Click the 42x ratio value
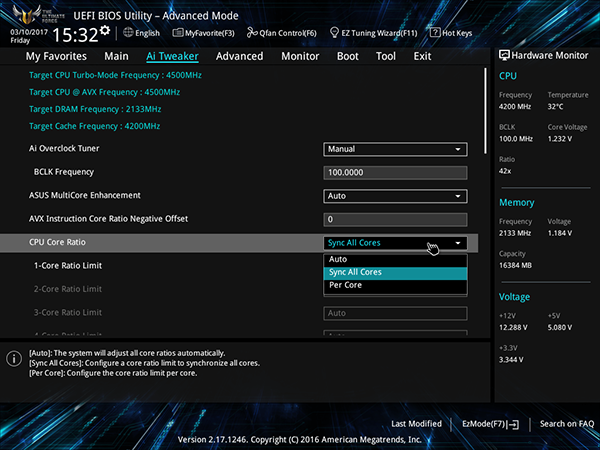 tap(505, 171)
